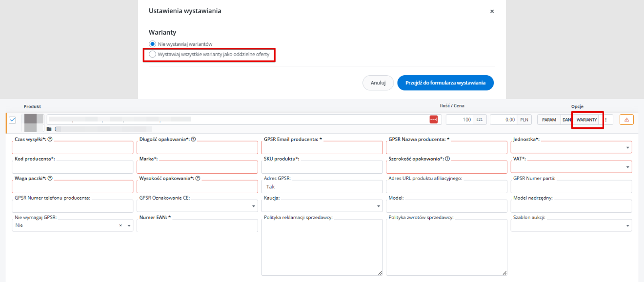Expand the Jednostka dropdown

pyautogui.click(x=626, y=147)
